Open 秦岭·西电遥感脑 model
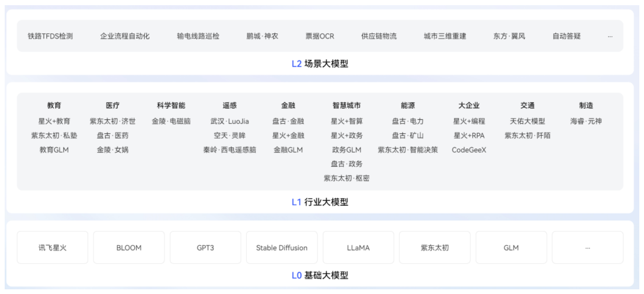The image size is (644, 294). pyautogui.click(x=230, y=150)
